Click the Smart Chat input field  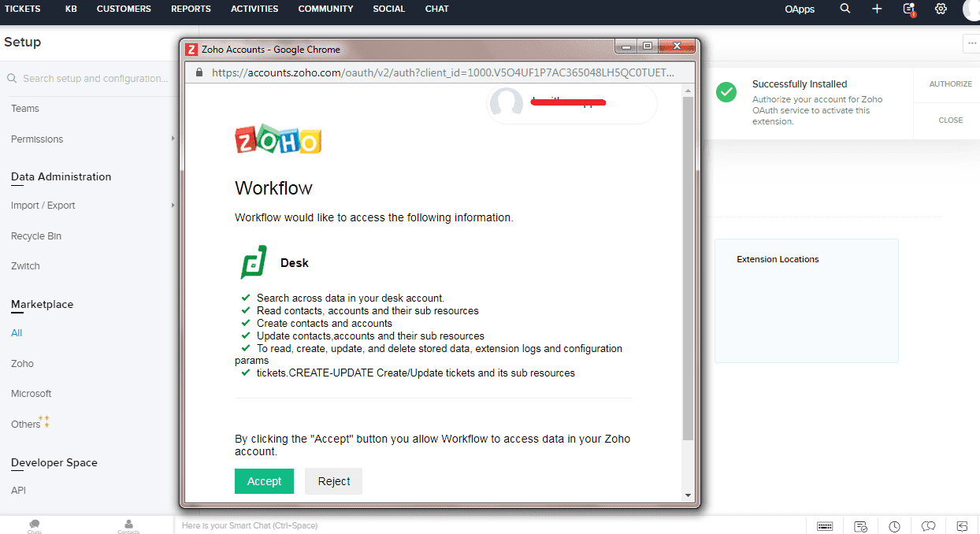(x=488, y=525)
